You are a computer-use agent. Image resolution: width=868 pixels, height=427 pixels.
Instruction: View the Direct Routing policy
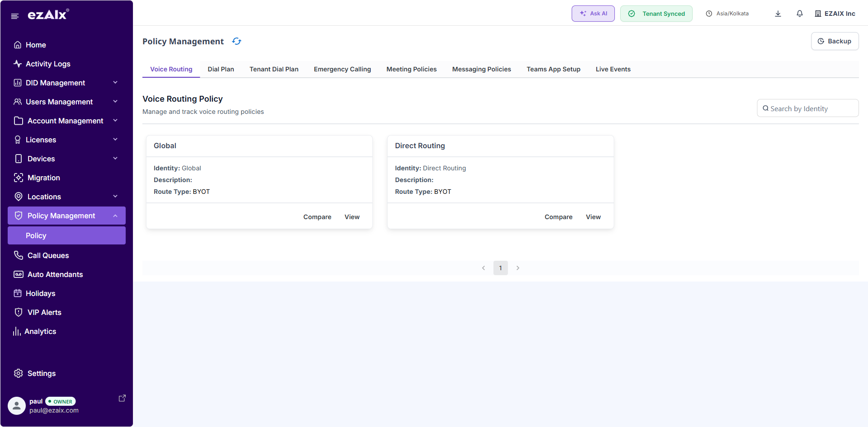tap(593, 217)
